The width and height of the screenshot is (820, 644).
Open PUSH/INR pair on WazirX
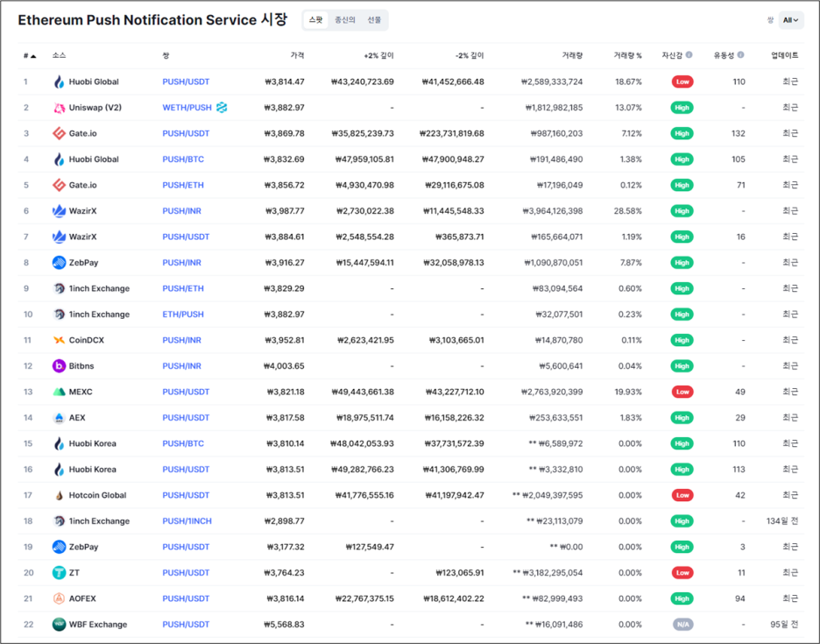(181, 211)
